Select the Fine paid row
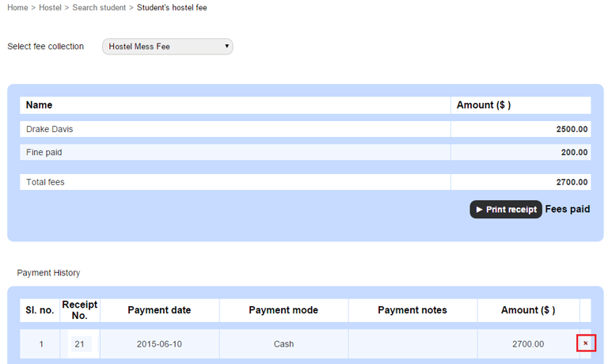Viewport: 608px width, 364px height. pyautogui.click(x=305, y=153)
